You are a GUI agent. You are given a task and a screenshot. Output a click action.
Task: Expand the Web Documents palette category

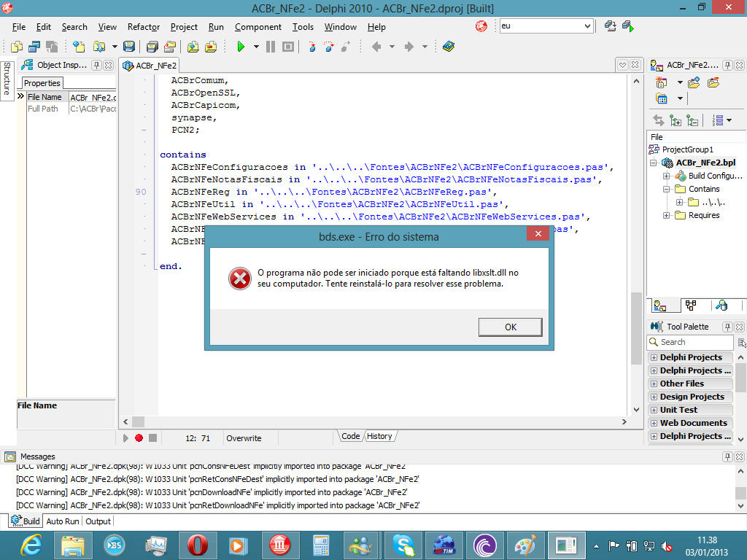click(654, 423)
